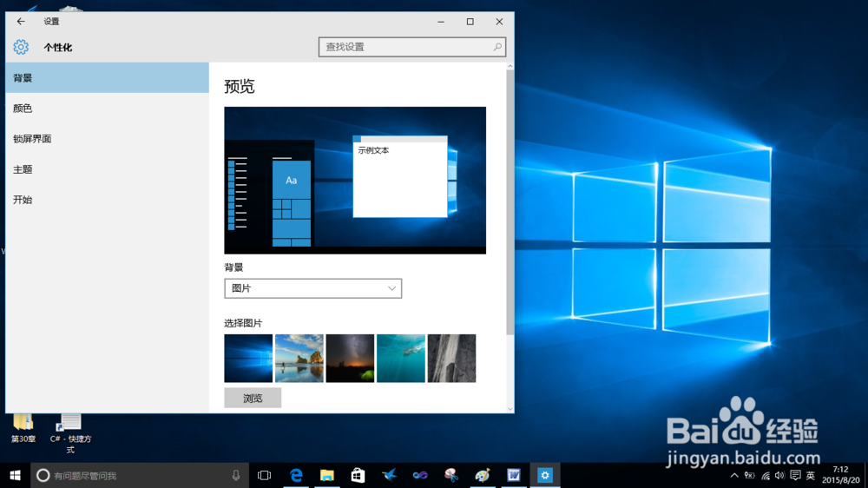Click the 浏览 browse button
Screen dimensions: 868x488
pos(253,398)
